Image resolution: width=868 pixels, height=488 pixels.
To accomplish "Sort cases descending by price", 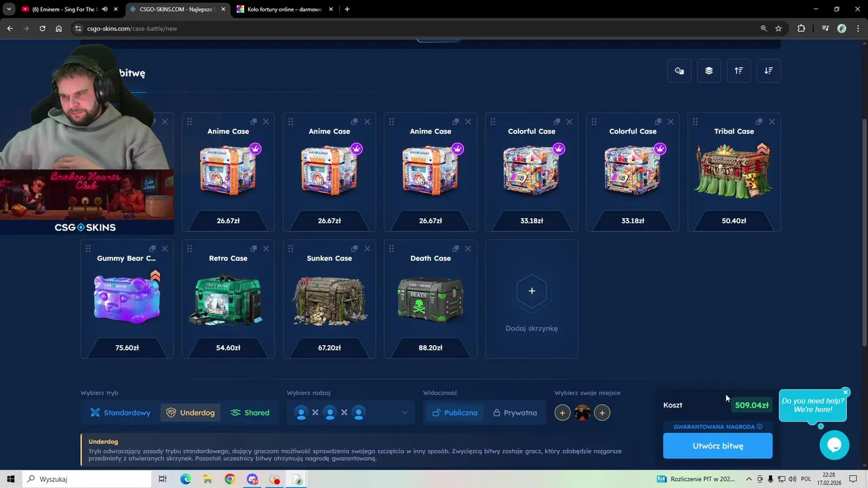I will click(768, 70).
